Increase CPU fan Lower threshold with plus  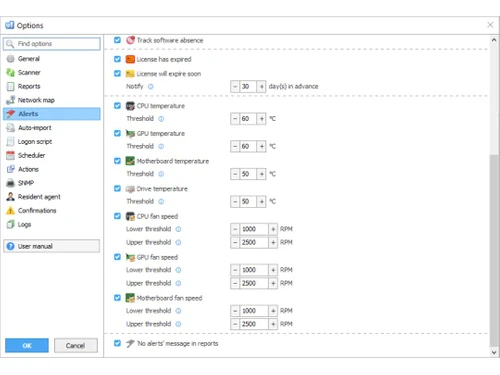(273, 229)
